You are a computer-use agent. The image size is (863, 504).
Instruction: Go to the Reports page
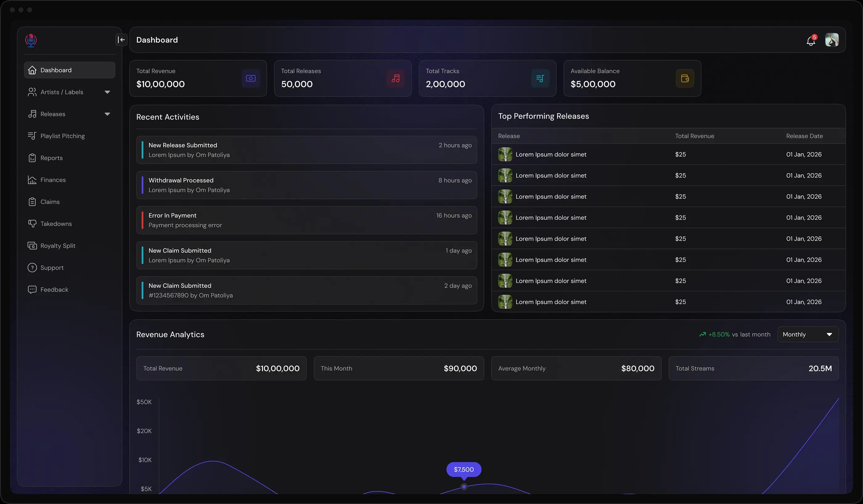(x=70, y=158)
